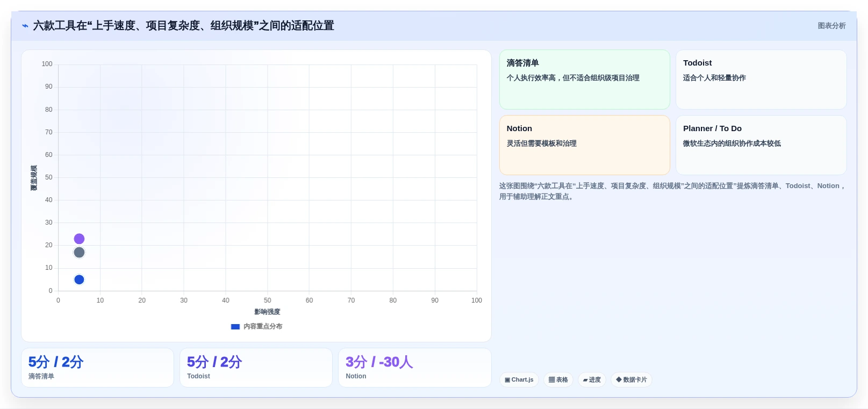Click the diamond icon in 数据卡片 tag
The height and width of the screenshot is (409, 868).
pos(619,379)
